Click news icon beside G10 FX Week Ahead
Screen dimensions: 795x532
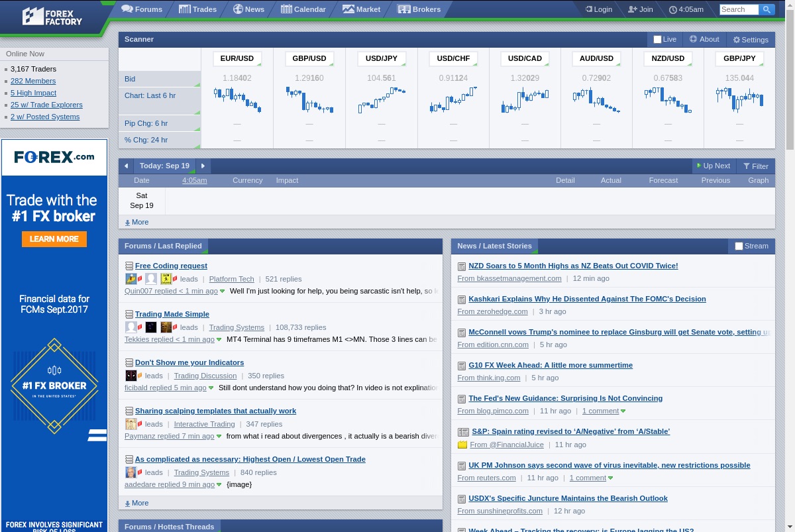pyautogui.click(x=462, y=366)
